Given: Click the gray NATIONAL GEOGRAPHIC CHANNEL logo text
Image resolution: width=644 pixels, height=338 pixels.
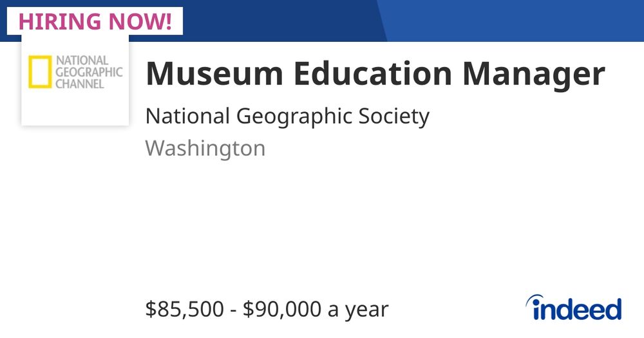Looking at the screenshot, I should [89, 72].
